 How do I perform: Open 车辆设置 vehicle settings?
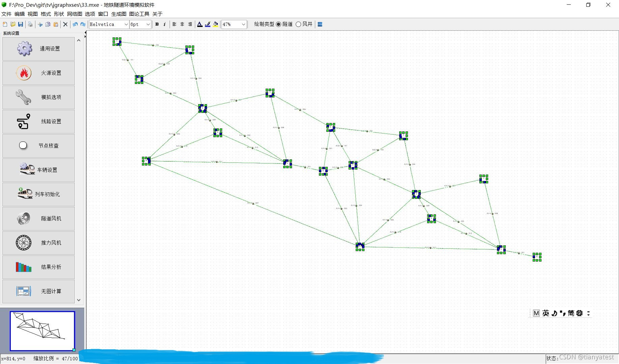pos(38,170)
